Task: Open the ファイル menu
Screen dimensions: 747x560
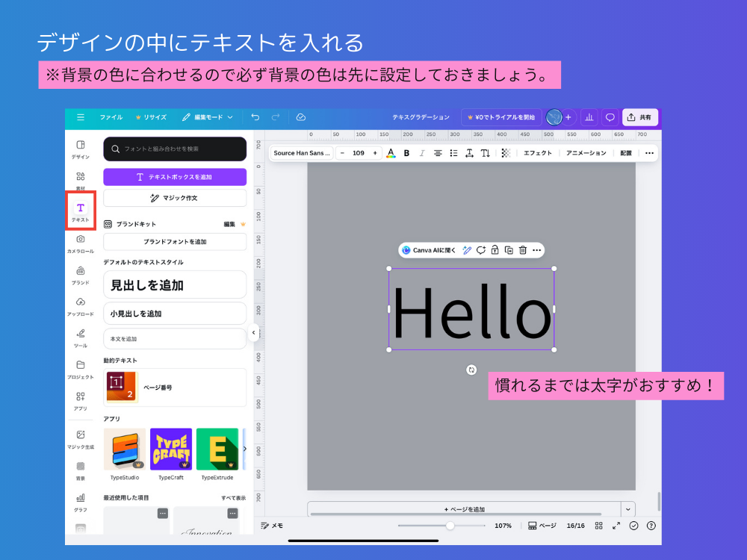Action: coord(113,117)
